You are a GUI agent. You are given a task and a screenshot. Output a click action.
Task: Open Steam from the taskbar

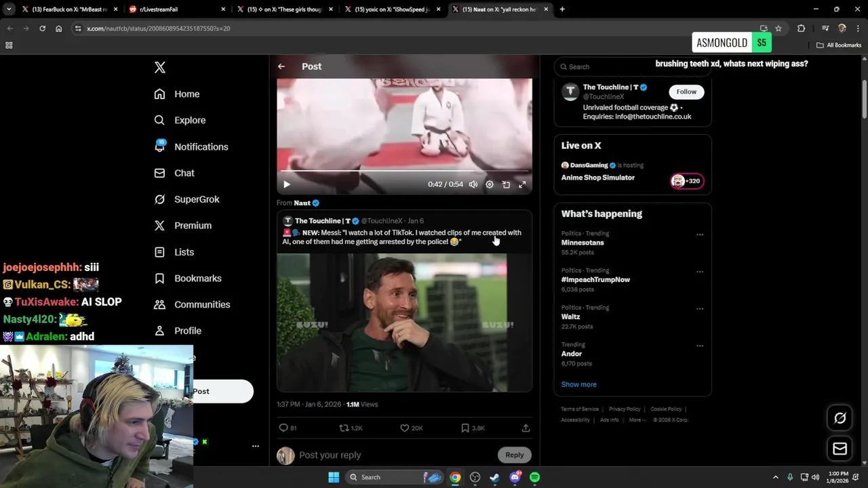pyautogui.click(x=495, y=477)
